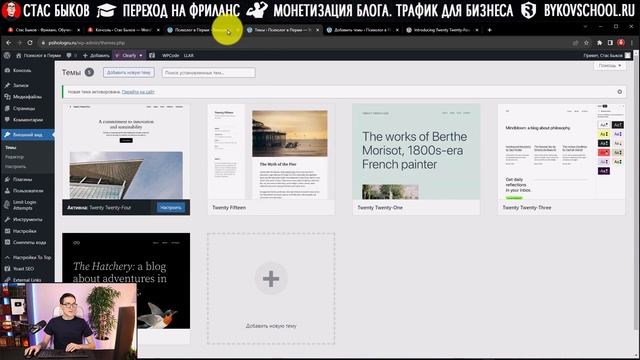Switch to the first Стас Быков browser tab
Screen dimensions: 640x360
[43, 30]
